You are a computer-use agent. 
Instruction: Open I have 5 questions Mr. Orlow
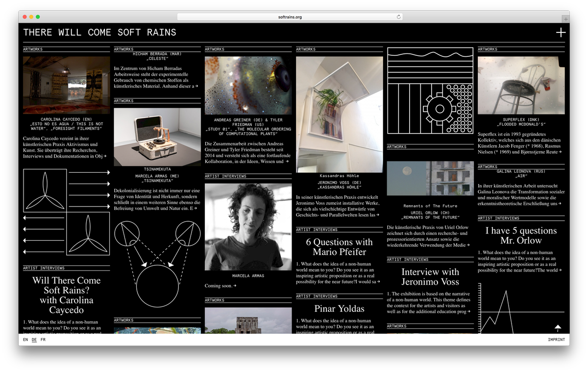pyautogui.click(x=521, y=235)
